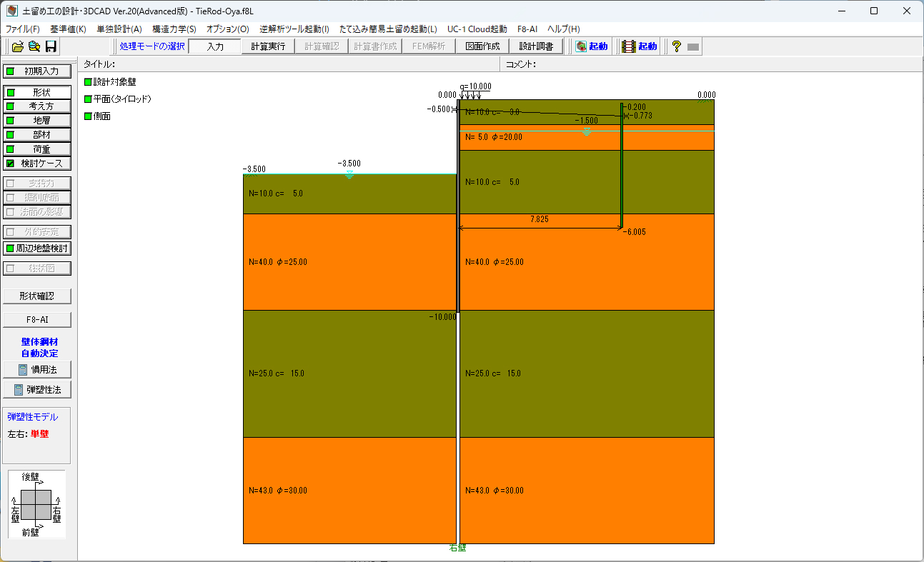Select the 設計調書 processing mode
Image resolution: width=924 pixels, height=562 pixels.
[x=536, y=46]
